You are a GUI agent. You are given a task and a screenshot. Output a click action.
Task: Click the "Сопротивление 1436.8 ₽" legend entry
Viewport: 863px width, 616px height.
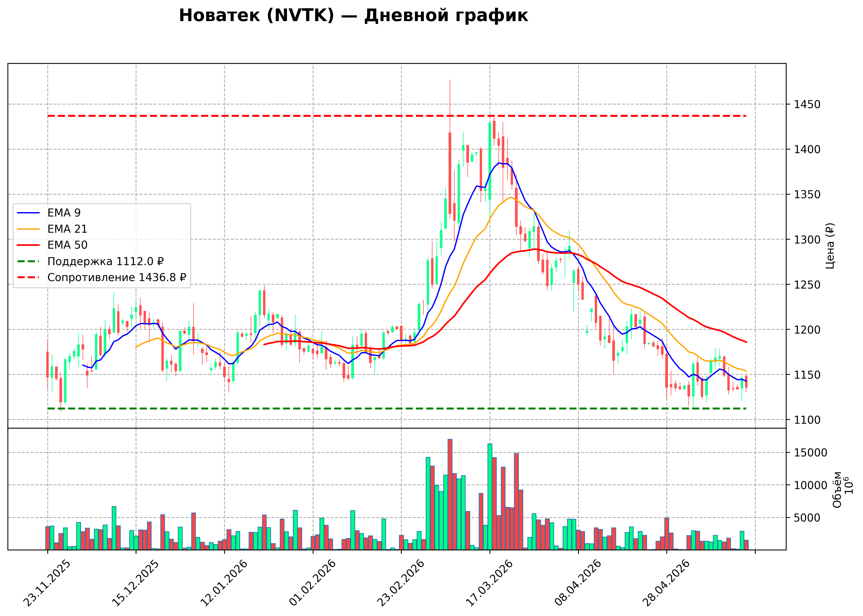coord(117,278)
